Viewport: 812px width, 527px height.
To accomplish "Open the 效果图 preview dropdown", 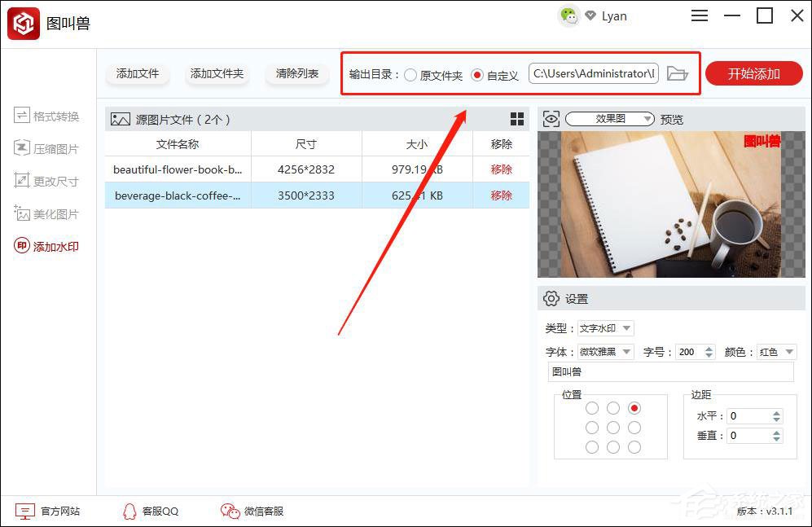I will [x=609, y=118].
